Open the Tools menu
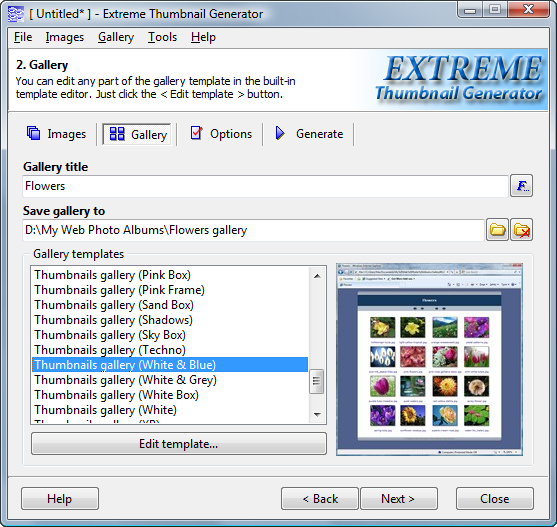This screenshot has height=527, width=557. [162, 37]
